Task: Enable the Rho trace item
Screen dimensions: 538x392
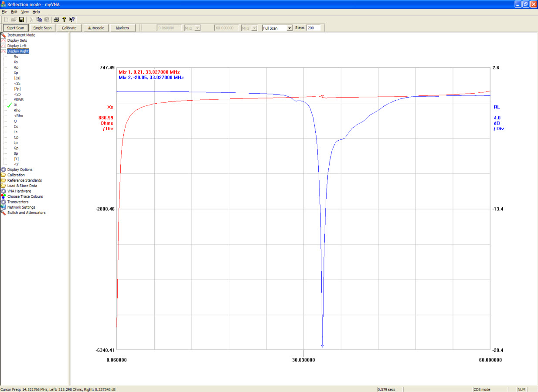Action: pos(17,110)
